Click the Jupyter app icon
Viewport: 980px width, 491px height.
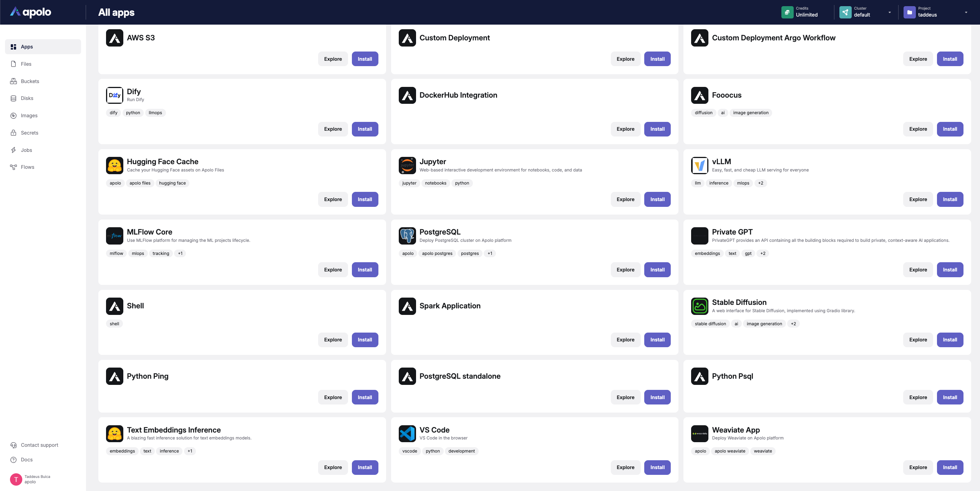click(x=407, y=166)
